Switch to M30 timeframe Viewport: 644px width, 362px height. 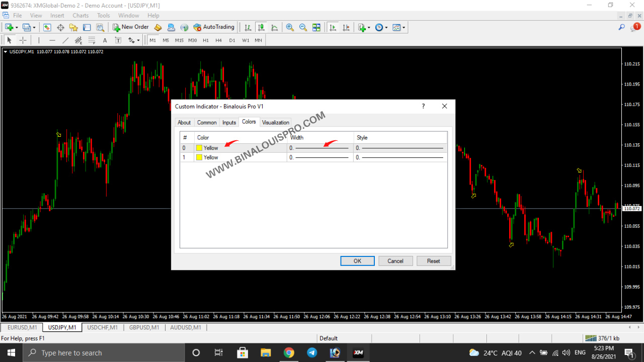coord(193,40)
